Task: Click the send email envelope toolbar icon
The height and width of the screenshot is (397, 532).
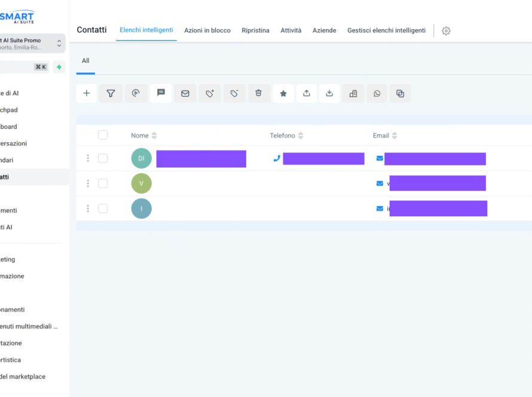Action: pyautogui.click(x=185, y=93)
